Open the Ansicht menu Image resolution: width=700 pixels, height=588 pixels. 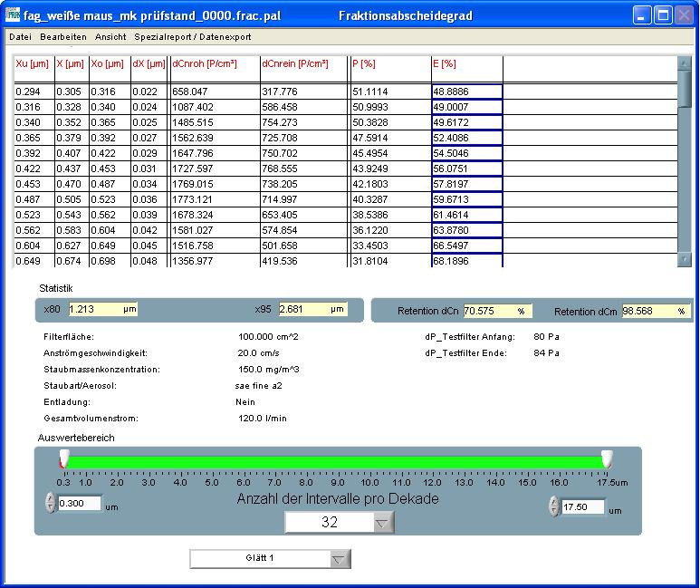110,37
